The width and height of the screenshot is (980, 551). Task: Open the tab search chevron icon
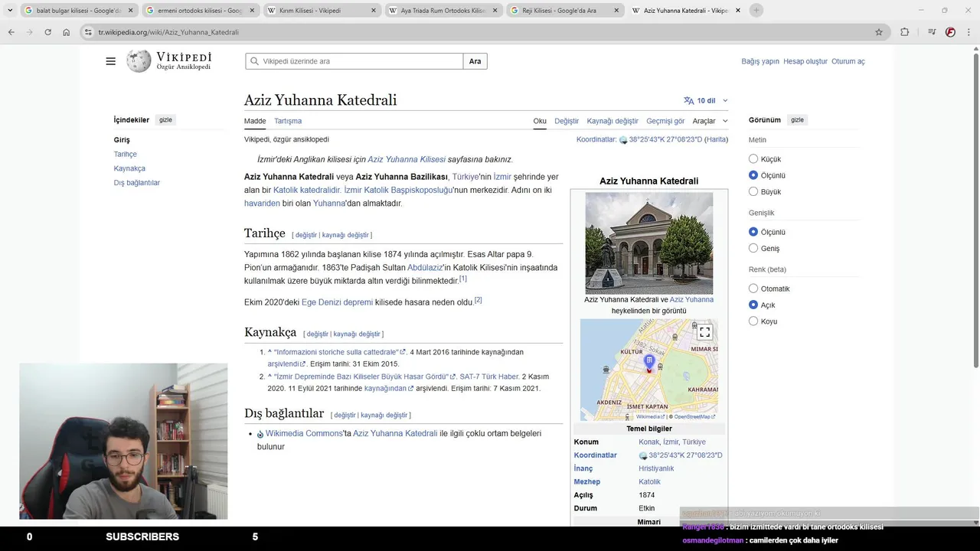pyautogui.click(x=10, y=10)
